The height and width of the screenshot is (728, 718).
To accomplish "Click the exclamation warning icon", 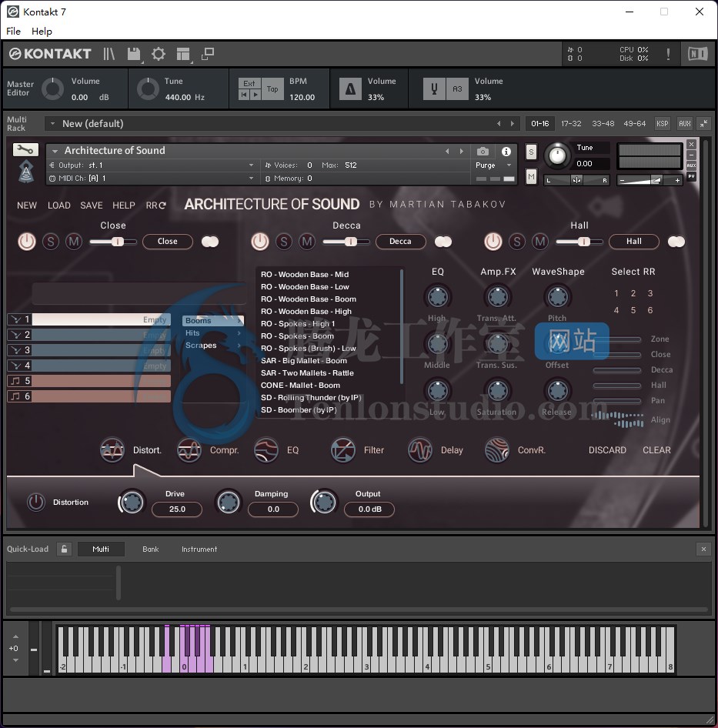I will [x=668, y=54].
